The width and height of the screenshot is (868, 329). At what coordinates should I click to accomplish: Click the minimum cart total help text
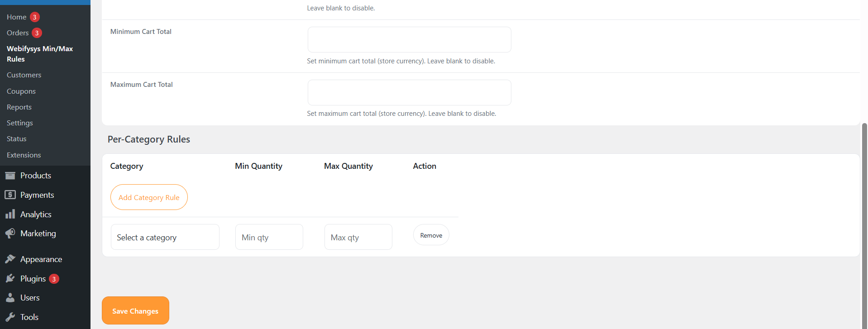coord(401,61)
